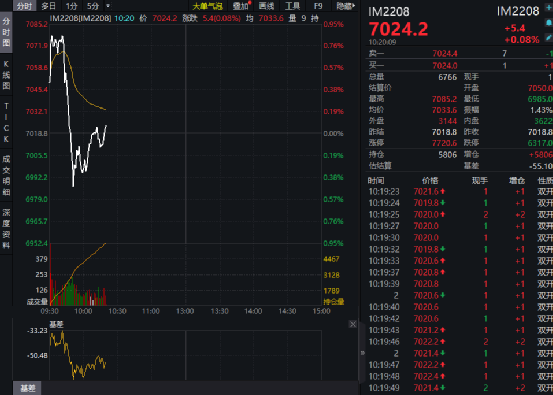Select the trade row at 10:19:39
553x395 pixels.
coord(460,284)
